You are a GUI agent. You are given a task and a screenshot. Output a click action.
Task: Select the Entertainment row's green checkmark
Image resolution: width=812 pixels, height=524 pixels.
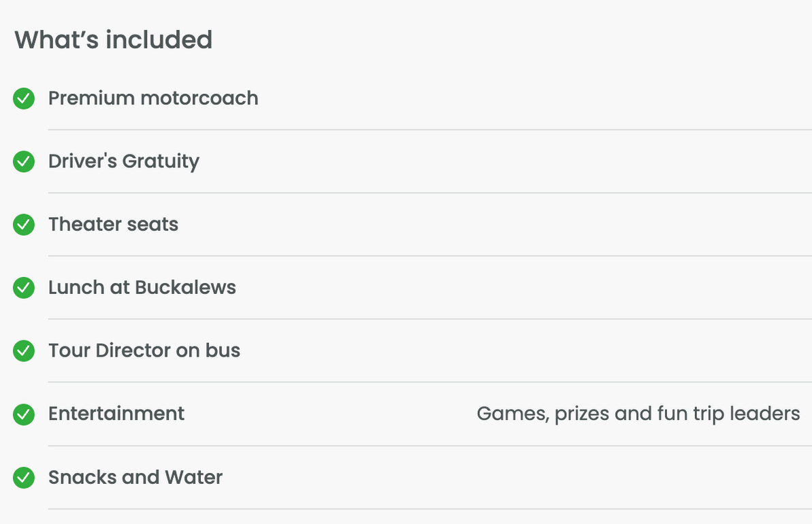[24, 414]
